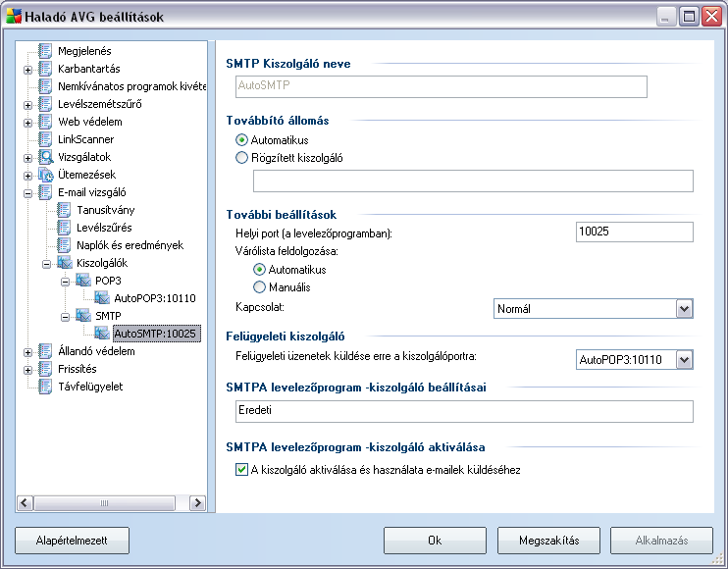Open the LinkScanner settings page
Image resolution: width=728 pixels, height=569 pixels.
pos(86,139)
